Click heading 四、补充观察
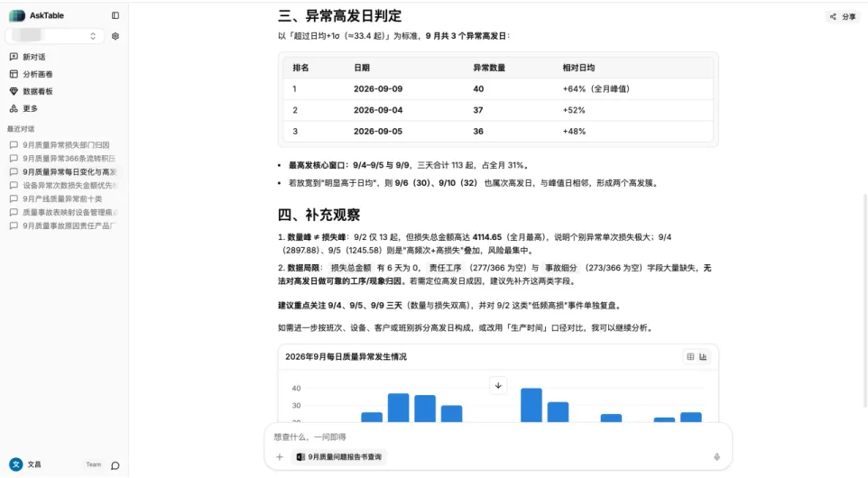This screenshot has width=868, height=478. tap(319, 215)
